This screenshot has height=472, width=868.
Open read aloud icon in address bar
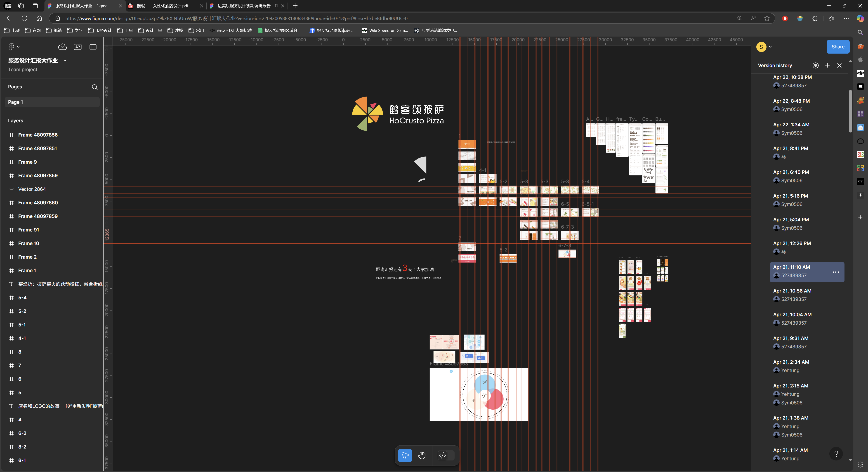753,18
